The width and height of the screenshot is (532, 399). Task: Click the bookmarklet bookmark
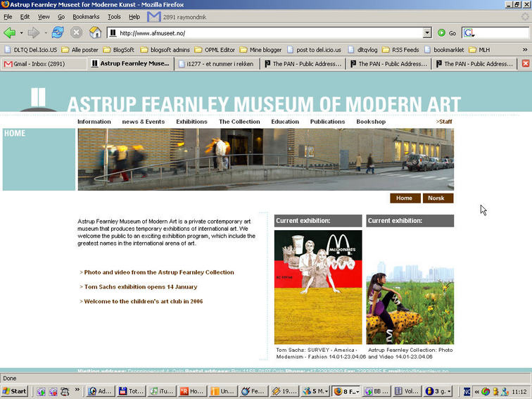[x=444, y=50]
